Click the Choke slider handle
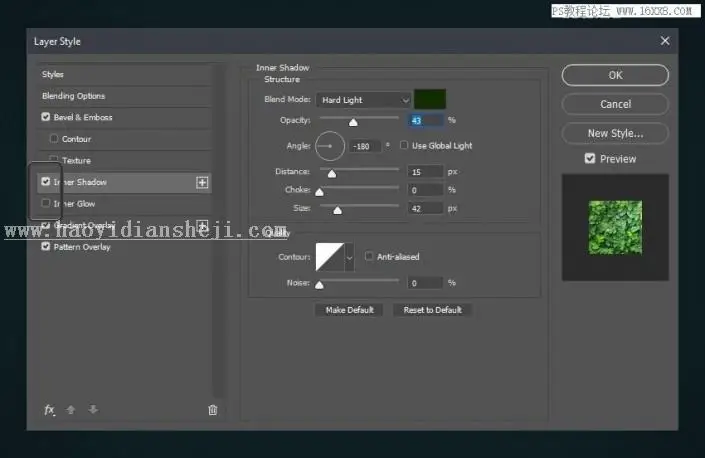Screen dimensions: 705x458 pyautogui.click(x=319, y=192)
